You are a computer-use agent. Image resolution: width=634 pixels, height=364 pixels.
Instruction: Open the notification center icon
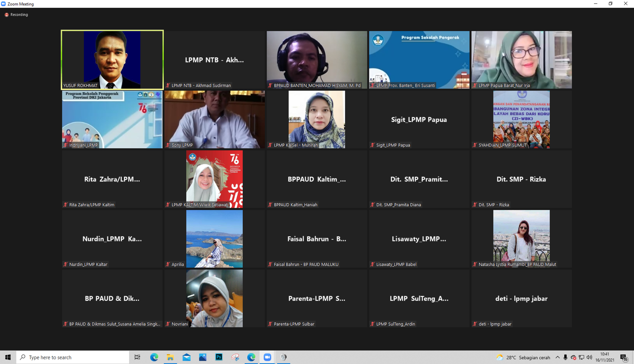coord(624,357)
